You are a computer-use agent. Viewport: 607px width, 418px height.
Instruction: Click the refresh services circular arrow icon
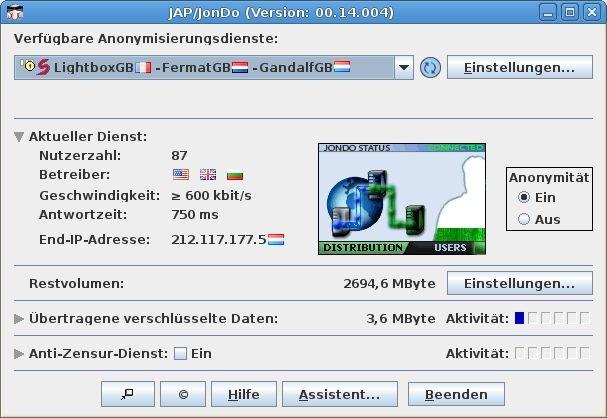coord(430,68)
